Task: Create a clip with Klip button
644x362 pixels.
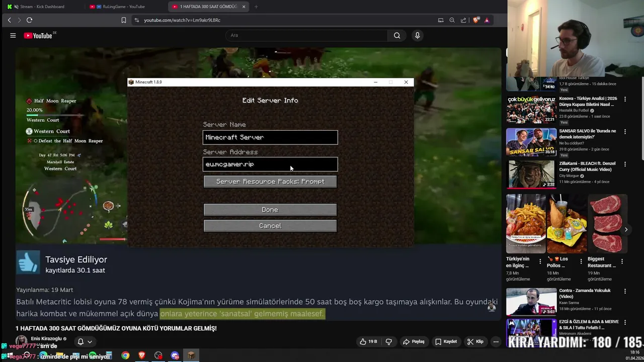Action: [x=475, y=341]
